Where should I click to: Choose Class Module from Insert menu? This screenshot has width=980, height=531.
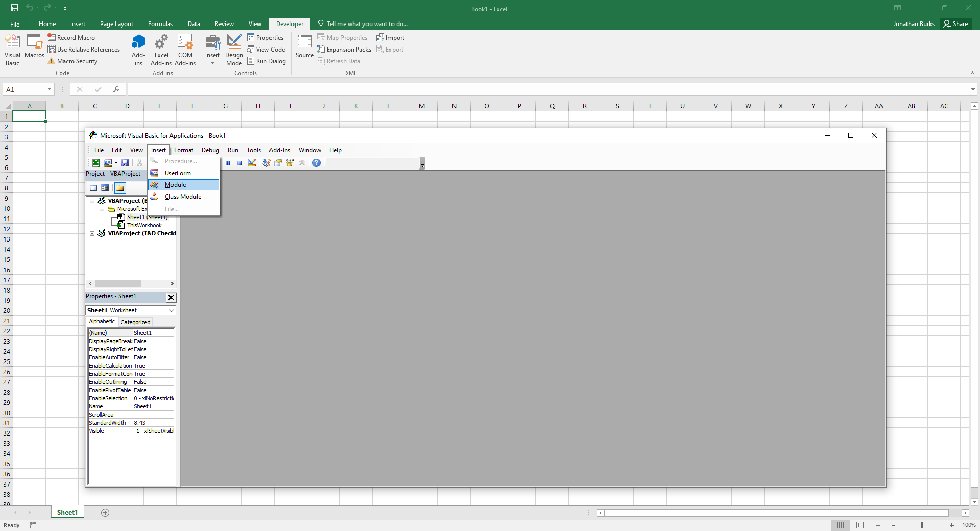(184, 197)
